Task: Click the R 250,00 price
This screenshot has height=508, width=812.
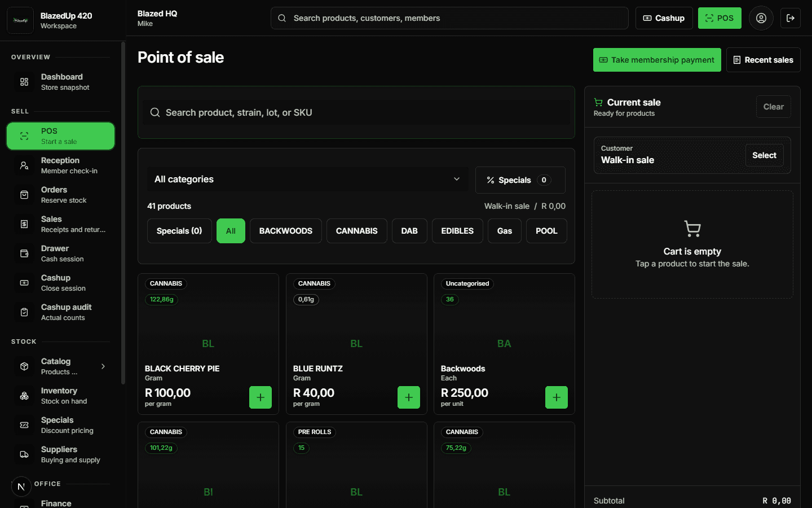Action: (x=465, y=393)
